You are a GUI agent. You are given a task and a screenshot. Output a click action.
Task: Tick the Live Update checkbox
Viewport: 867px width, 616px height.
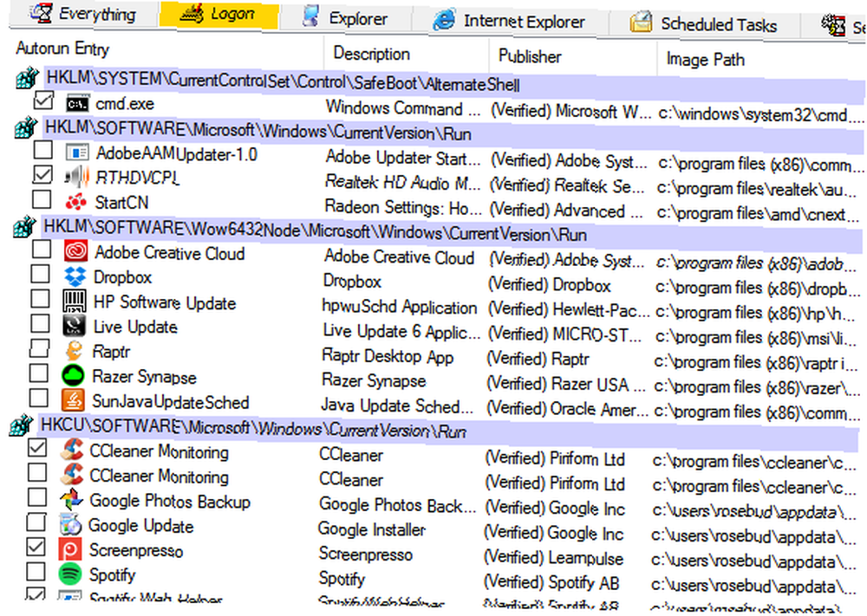40,324
